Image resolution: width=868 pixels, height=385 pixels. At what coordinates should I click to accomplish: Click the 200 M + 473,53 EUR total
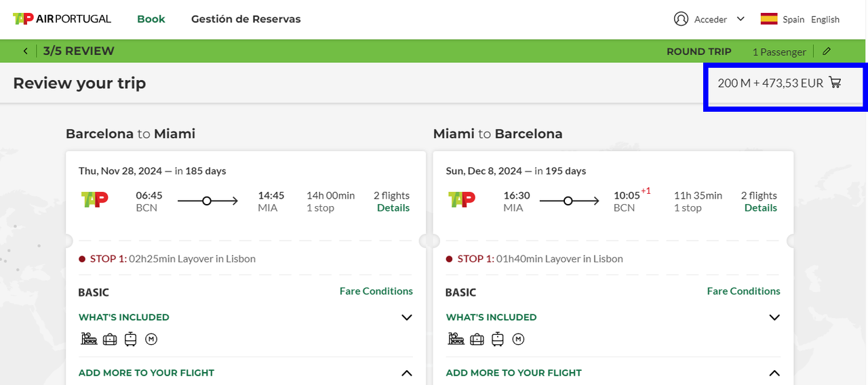coord(770,83)
